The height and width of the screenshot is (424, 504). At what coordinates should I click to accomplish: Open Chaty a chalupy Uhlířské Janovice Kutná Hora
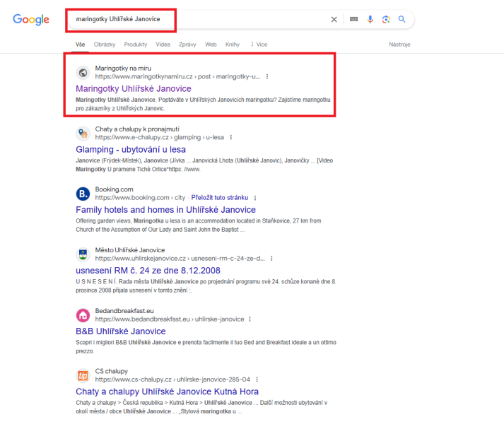pos(167,392)
